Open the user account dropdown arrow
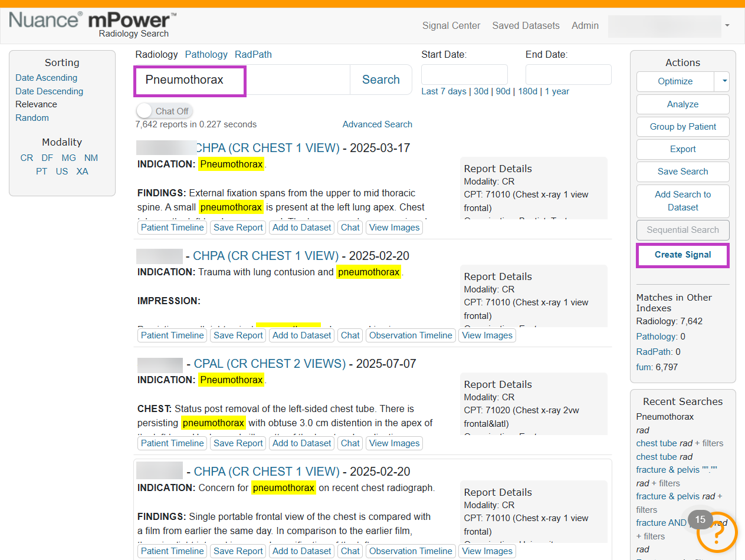 727,25
